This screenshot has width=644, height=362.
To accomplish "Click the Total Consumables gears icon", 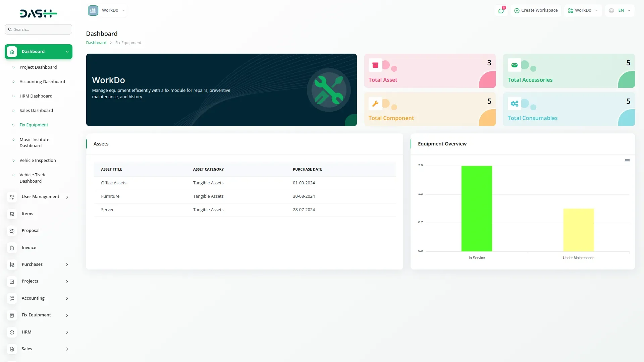I will (514, 104).
